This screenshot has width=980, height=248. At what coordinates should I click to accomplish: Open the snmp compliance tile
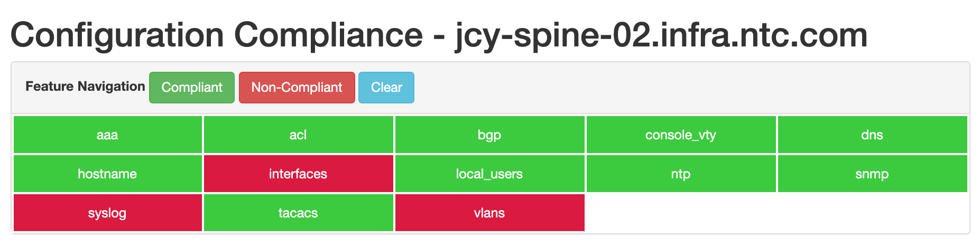pyautogui.click(x=873, y=174)
